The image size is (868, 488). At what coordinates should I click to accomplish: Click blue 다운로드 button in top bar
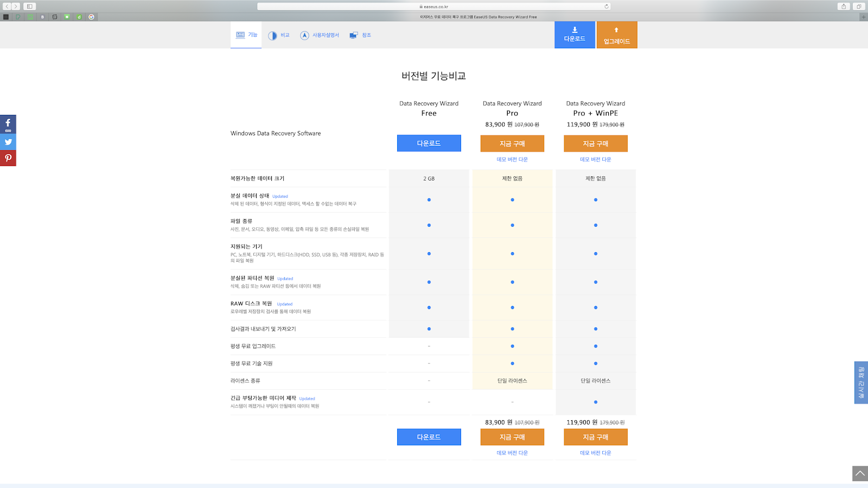tap(575, 35)
